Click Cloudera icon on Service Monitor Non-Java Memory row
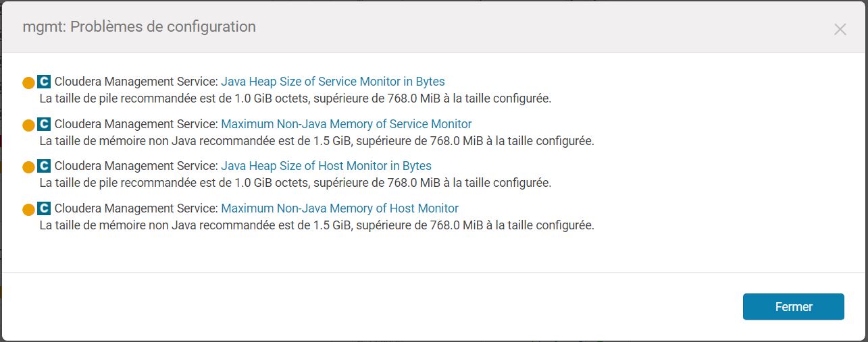This screenshot has height=342, width=868. 44,124
